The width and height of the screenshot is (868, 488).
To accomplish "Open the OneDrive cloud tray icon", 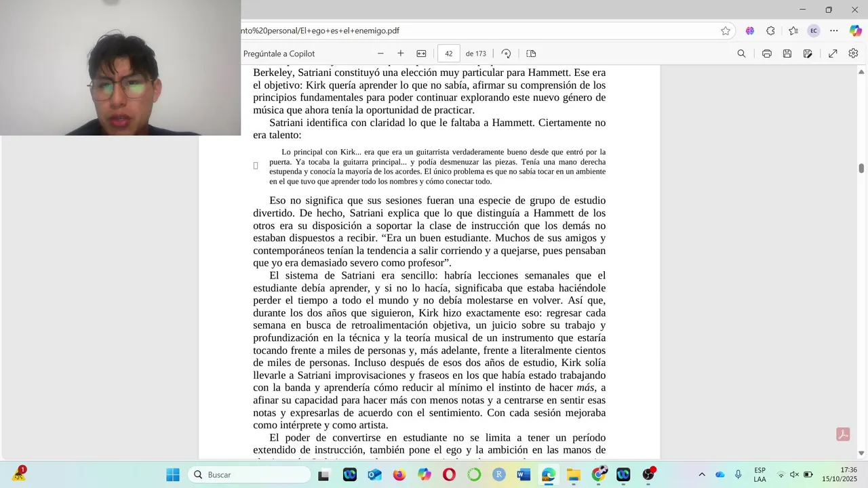I will tap(720, 474).
